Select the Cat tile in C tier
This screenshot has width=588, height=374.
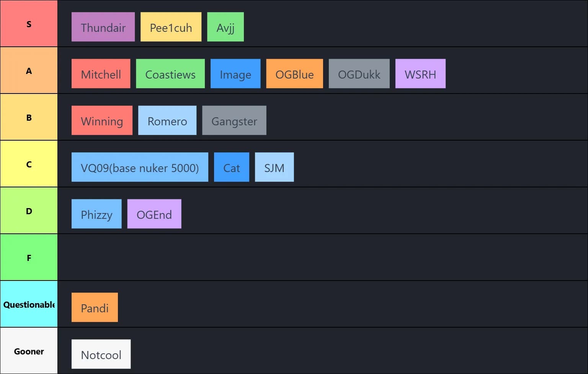(x=231, y=167)
